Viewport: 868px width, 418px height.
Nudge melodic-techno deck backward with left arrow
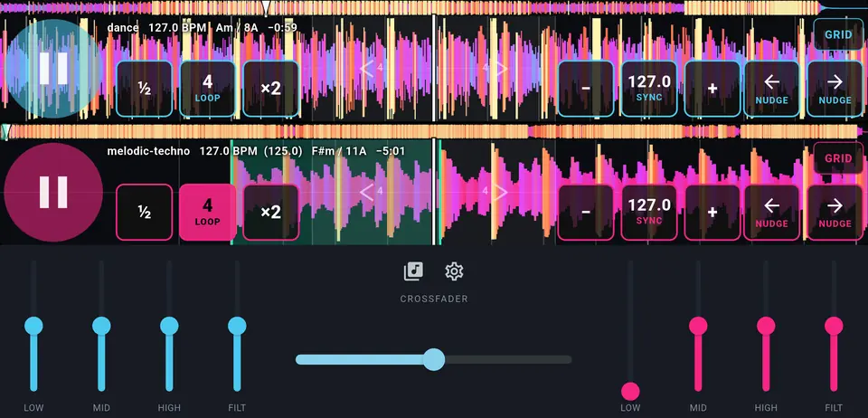[x=771, y=212]
